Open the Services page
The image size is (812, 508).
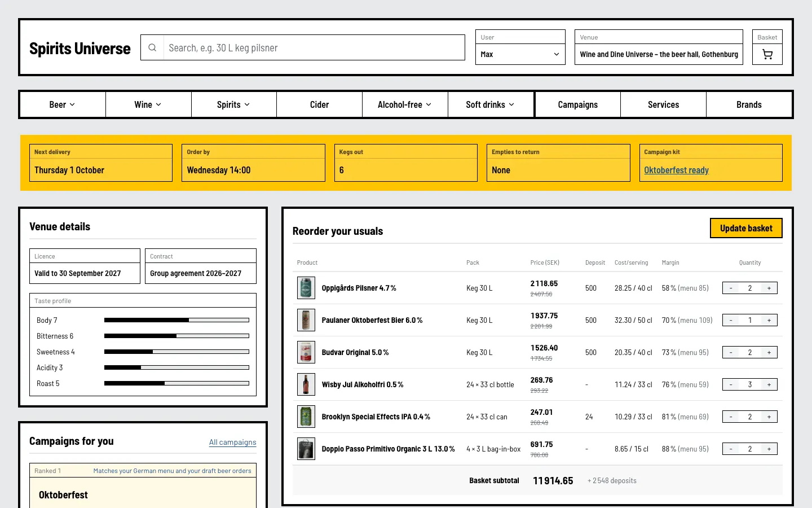(x=664, y=104)
